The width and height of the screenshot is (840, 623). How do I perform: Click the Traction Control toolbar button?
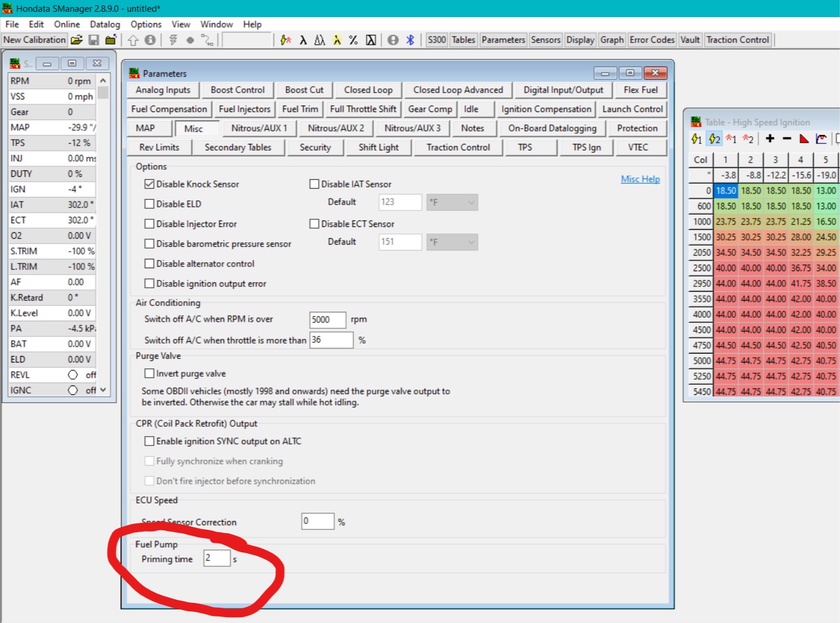pos(738,40)
